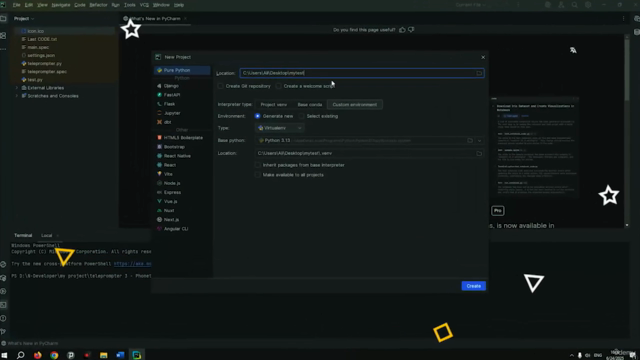
Task: Check Inherit packages from base interpreter
Action: 258,165
